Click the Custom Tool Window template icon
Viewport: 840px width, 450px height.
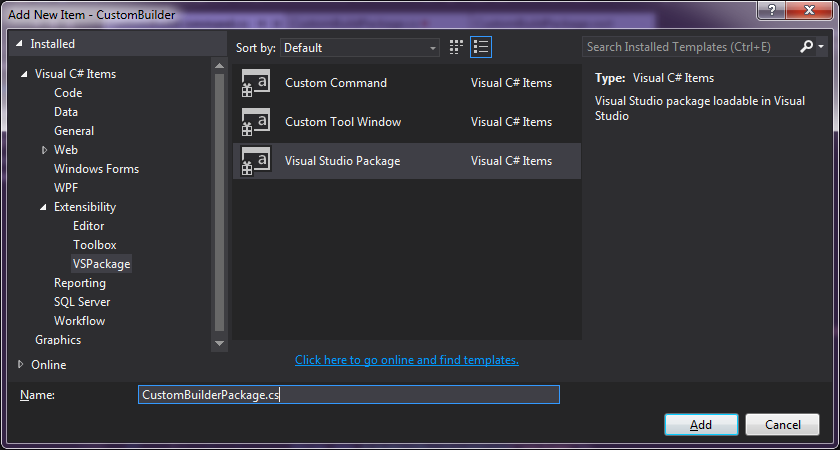coord(256,122)
